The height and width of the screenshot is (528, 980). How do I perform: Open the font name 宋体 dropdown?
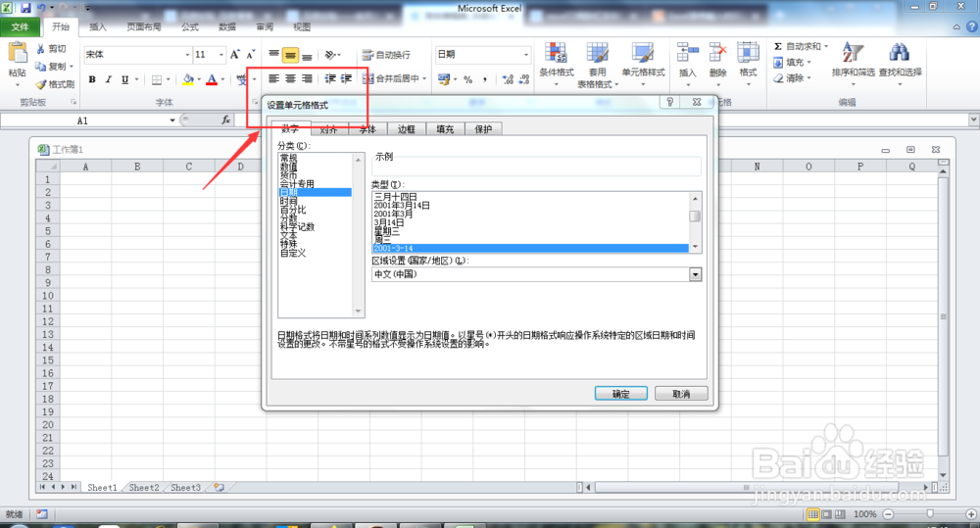187,55
